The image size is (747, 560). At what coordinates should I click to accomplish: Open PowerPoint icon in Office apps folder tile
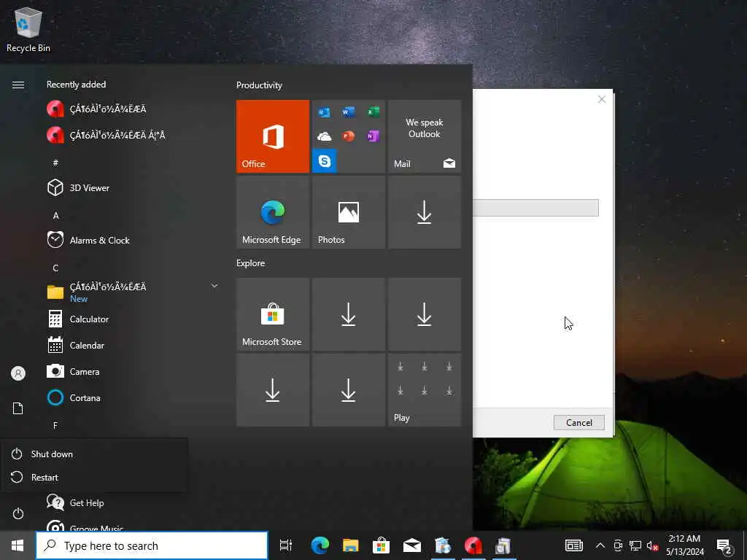tap(348, 136)
